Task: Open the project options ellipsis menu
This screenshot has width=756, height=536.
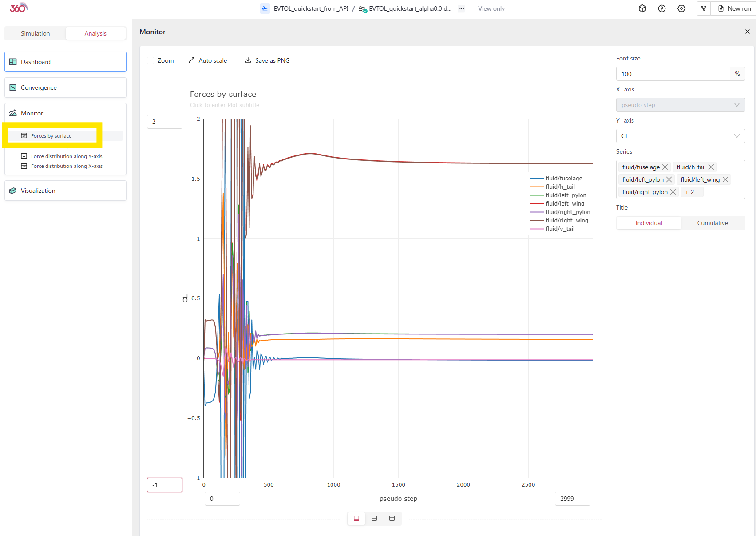Action: tap(461, 8)
